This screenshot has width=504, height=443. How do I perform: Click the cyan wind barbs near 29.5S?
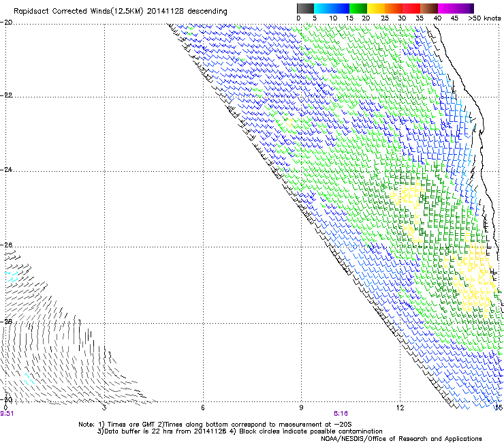coord(29,379)
